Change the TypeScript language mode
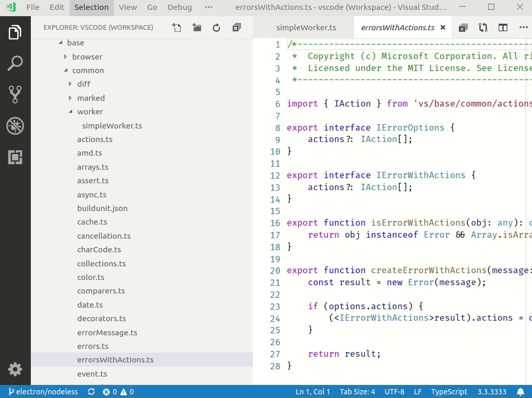 (x=449, y=392)
